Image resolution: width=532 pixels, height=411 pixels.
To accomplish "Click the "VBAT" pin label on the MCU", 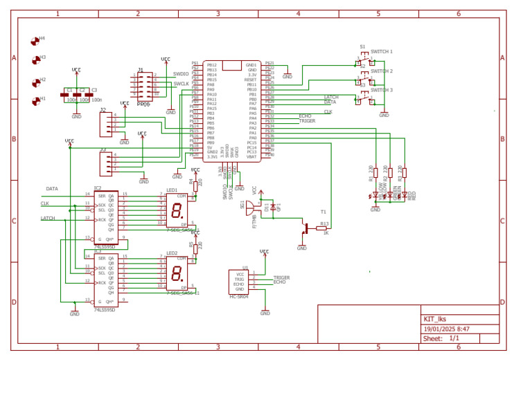I will click(251, 157).
